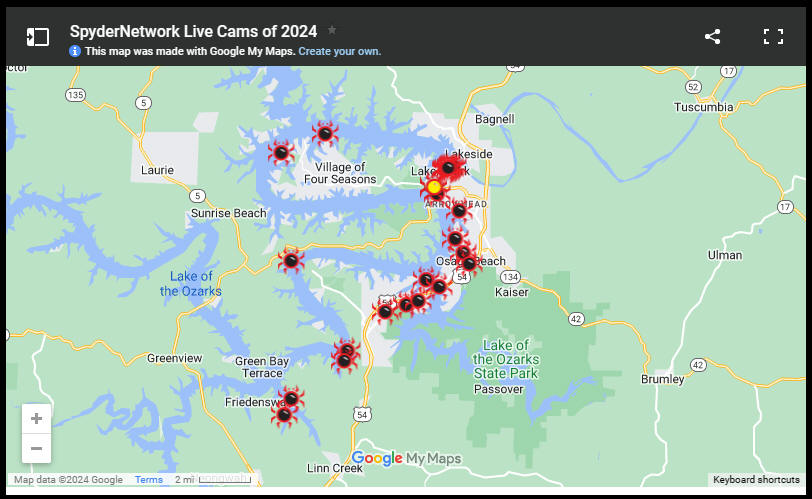The image size is (812, 499).
Task: Zoom out with the minus button
Action: point(36,448)
